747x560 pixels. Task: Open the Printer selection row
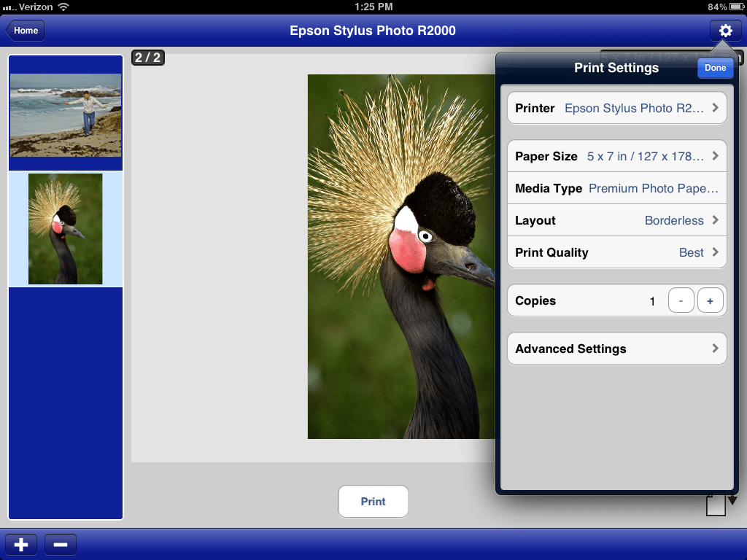pyautogui.click(x=616, y=107)
